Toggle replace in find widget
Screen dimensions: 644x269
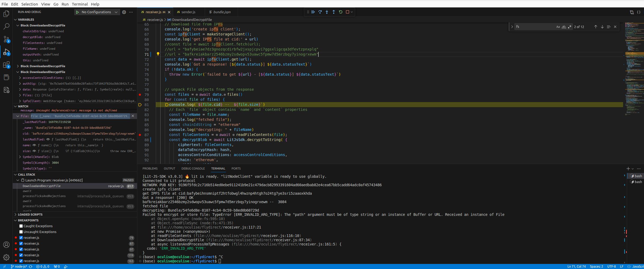(512, 27)
